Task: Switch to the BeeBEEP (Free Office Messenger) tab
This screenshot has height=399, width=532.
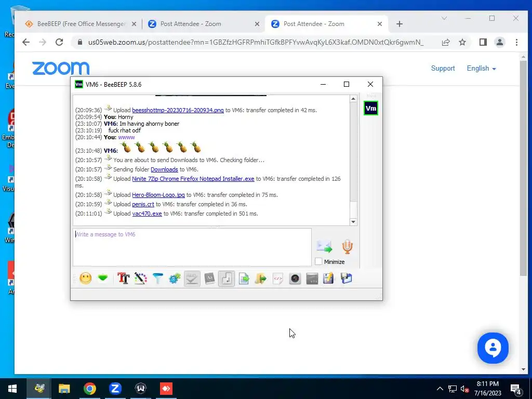Action: coord(82,24)
